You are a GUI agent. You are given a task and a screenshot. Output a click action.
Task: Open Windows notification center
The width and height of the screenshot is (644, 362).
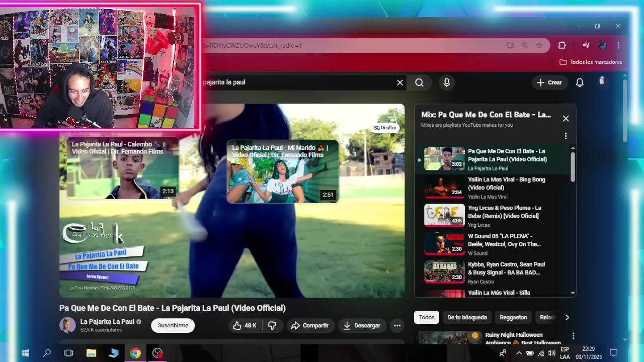613,353
